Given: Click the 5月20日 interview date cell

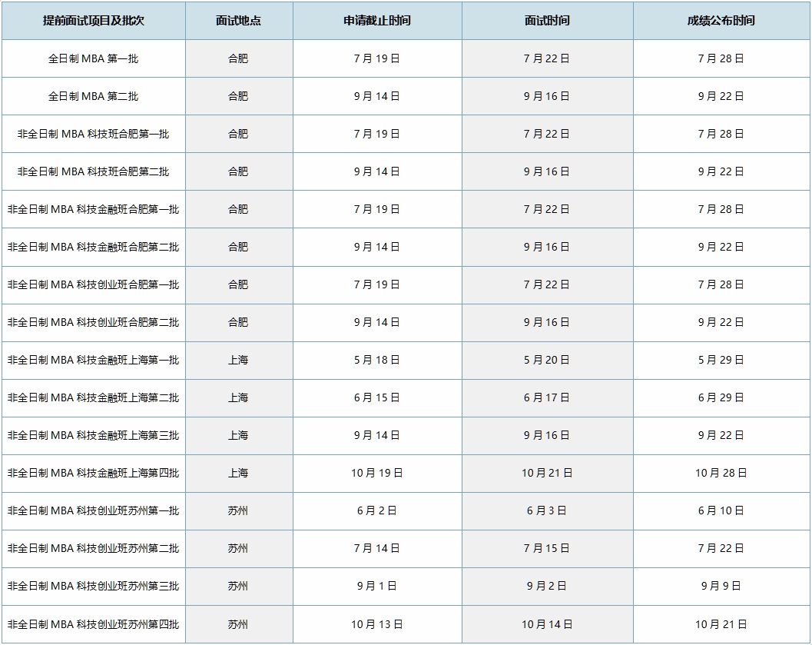Looking at the screenshot, I should pos(547,360).
